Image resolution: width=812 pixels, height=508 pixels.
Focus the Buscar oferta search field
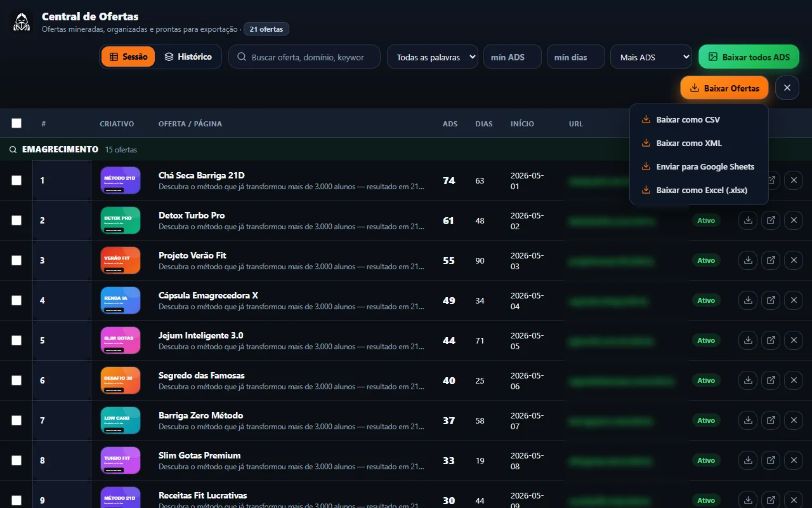[304, 57]
